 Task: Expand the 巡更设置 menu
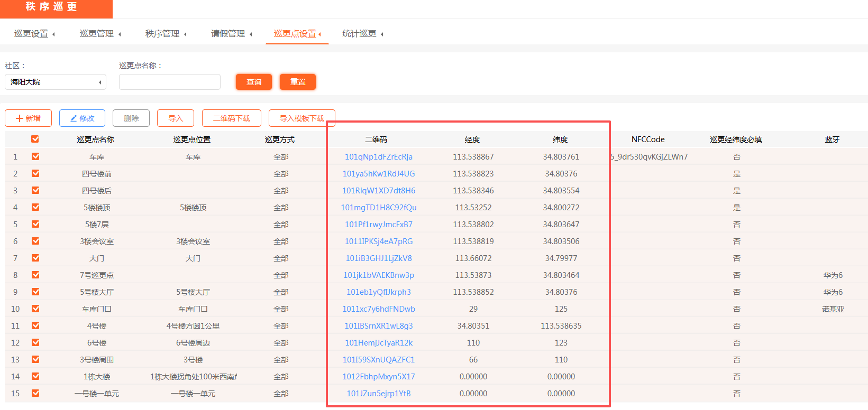34,34
